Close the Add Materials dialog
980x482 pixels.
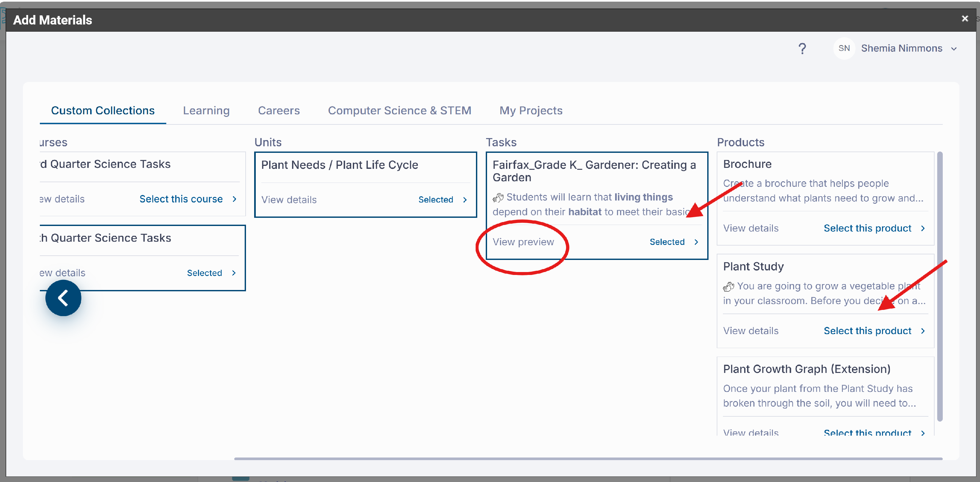964,18
